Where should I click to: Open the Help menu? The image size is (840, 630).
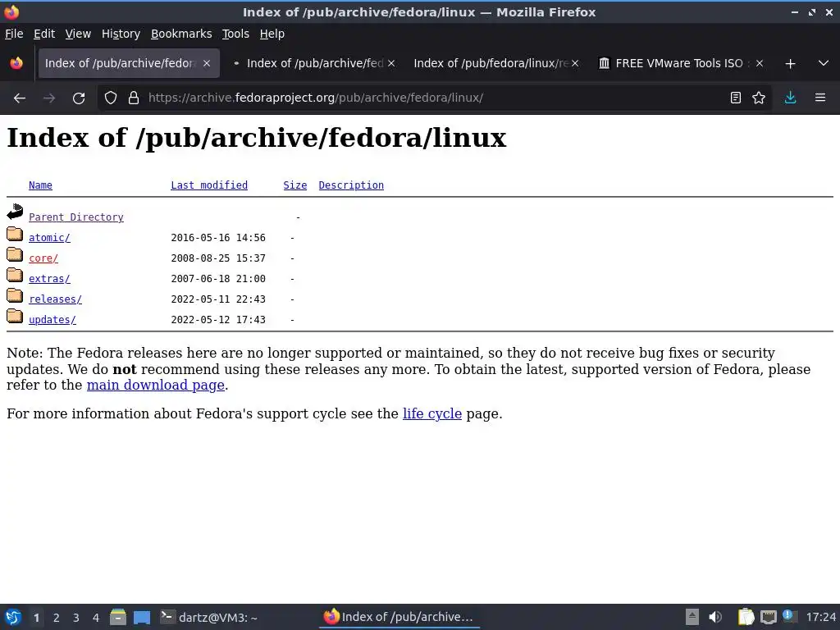click(272, 34)
